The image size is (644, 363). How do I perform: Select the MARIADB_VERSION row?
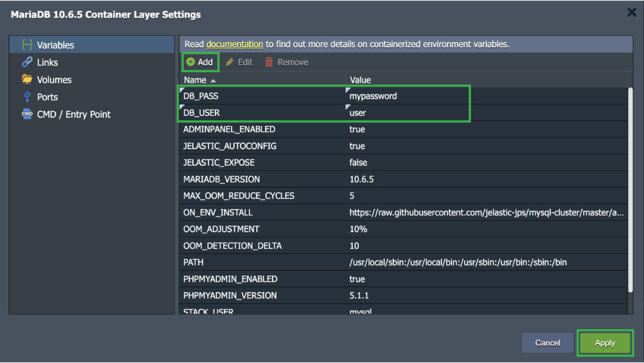click(x=249, y=179)
